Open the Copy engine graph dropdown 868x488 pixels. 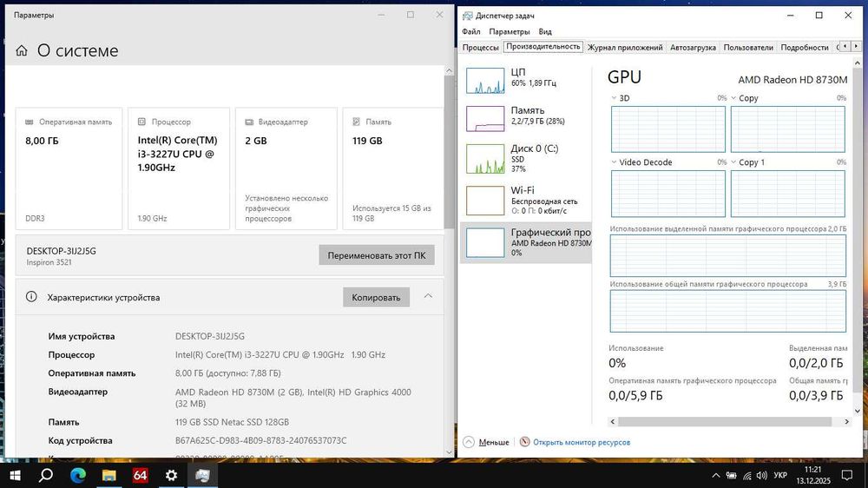point(733,98)
